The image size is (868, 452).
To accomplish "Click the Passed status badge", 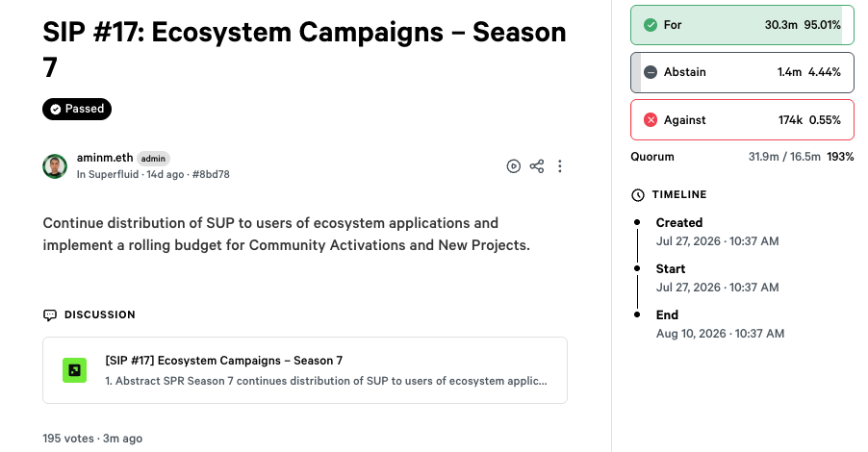I will click(x=77, y=109).
